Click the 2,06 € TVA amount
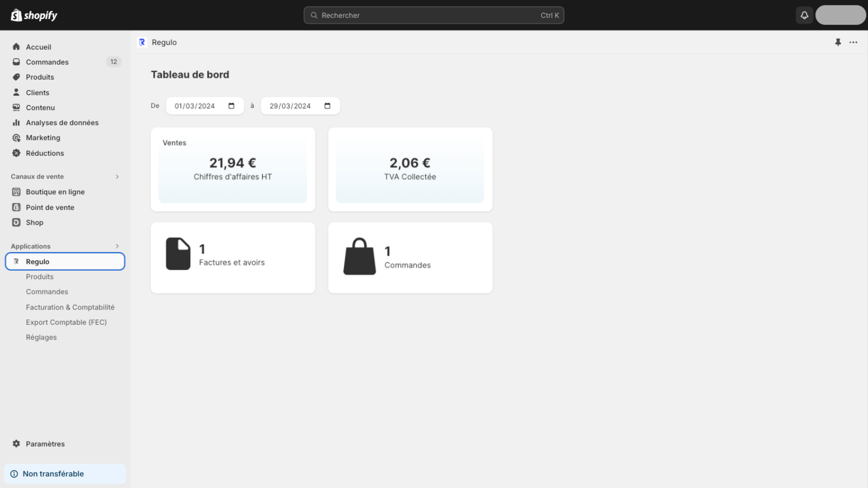This screenshot has height=488, width=868. 410,163
